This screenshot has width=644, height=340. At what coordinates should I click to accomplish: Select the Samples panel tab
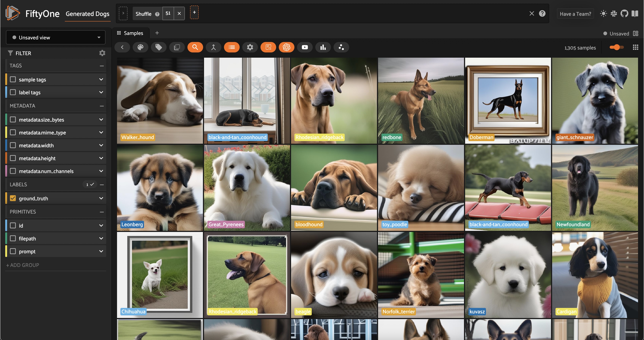coord(130,33)
